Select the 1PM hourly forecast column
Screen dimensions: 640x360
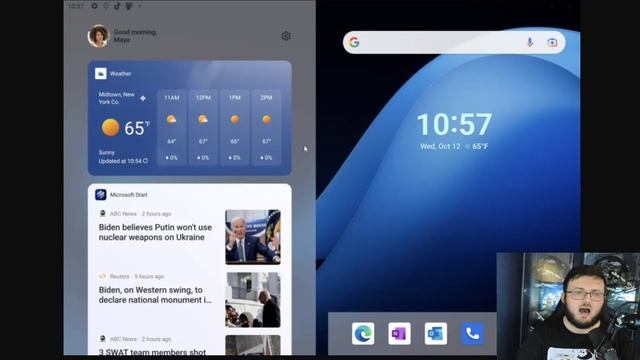pos(235,127)
